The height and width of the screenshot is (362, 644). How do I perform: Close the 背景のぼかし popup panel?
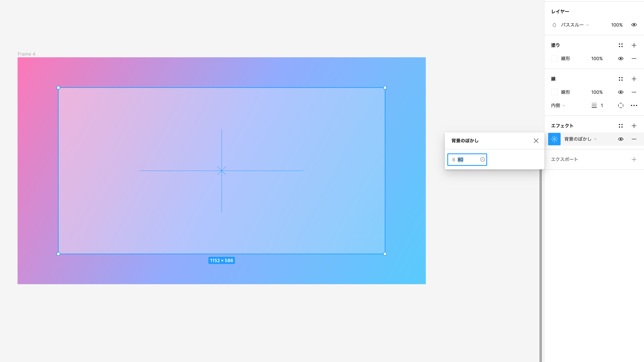coord(536,141)
